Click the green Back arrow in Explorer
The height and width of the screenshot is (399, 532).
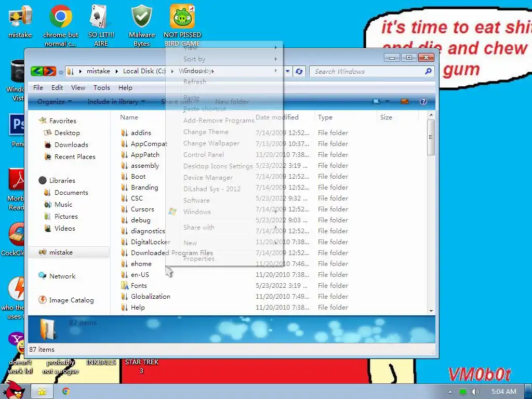point(37,71)
